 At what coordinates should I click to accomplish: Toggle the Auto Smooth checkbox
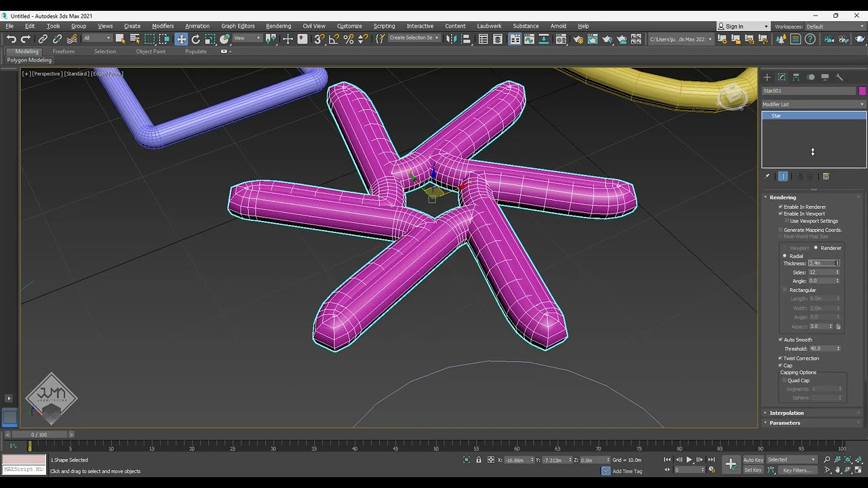click(x=781, y=340)
